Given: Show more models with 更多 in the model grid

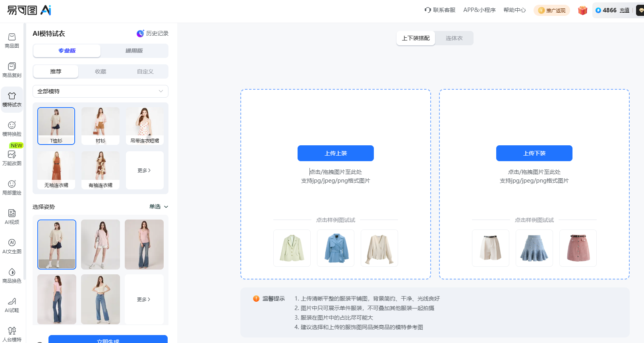Looking at the screenshot, I should (x=144, y=170).
